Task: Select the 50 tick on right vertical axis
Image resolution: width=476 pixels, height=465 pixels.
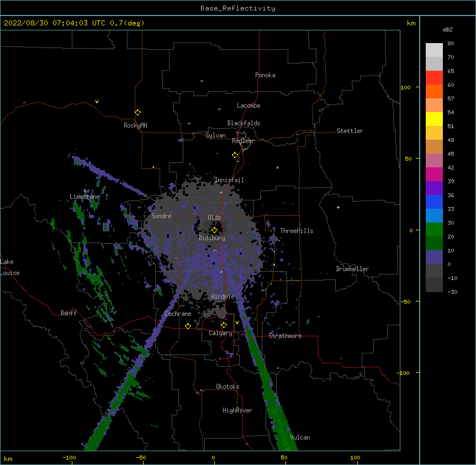Action: 408,158
